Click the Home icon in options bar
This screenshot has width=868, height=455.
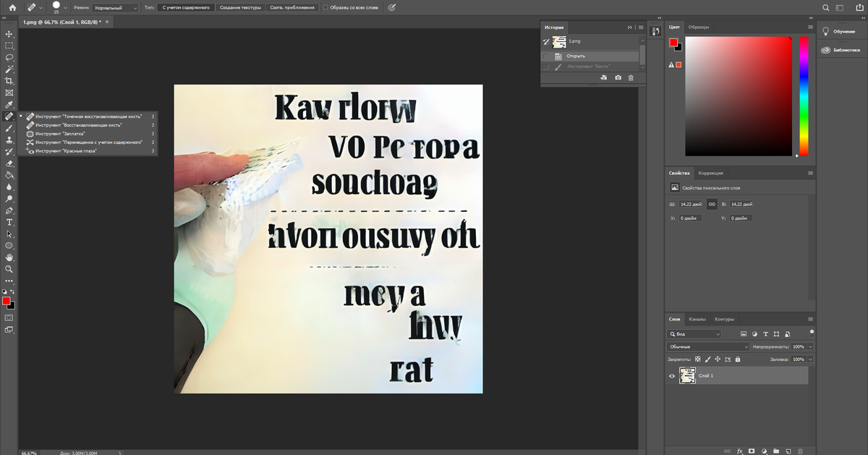point(12,7)
